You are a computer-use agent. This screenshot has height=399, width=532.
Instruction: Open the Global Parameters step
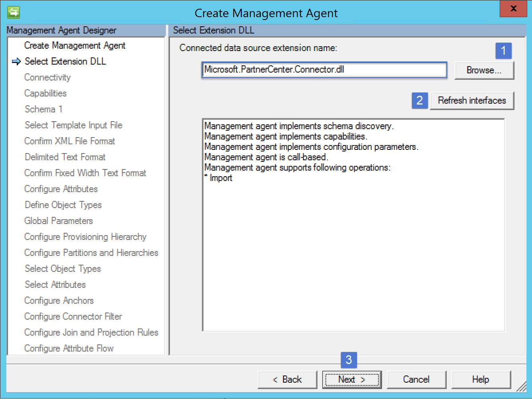pos(59,221)
